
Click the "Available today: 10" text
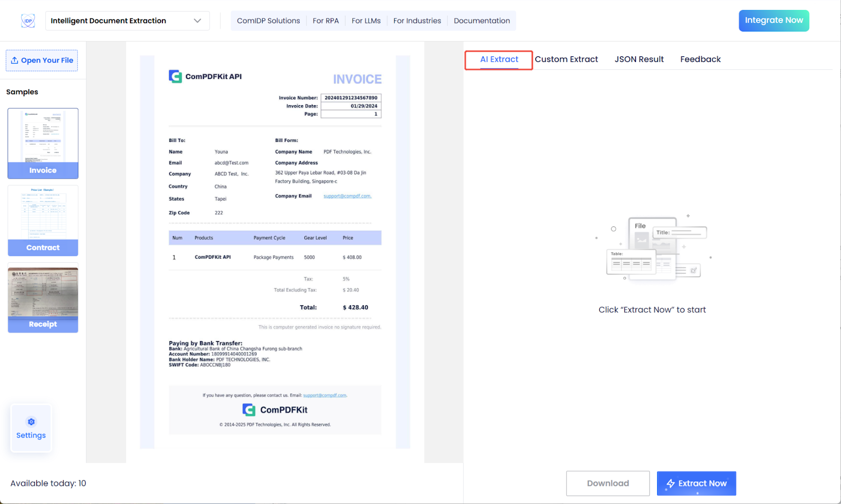tap(48, 484)
